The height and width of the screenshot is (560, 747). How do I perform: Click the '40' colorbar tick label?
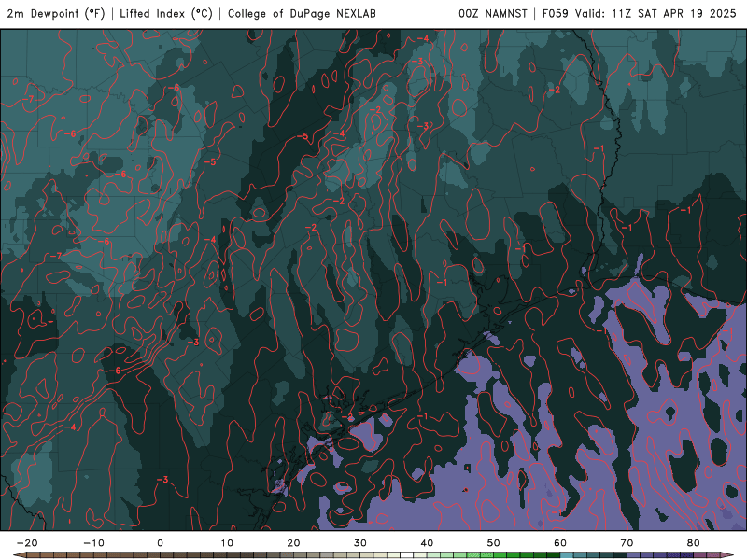(x=427, y=543)
